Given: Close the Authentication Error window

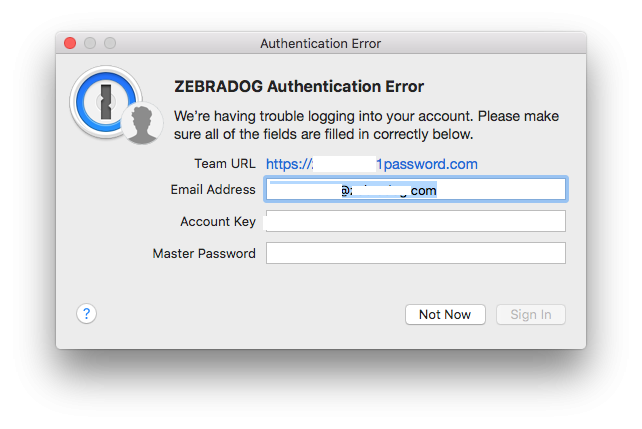Looking at the screenshot, I should [x=70, y=43].
